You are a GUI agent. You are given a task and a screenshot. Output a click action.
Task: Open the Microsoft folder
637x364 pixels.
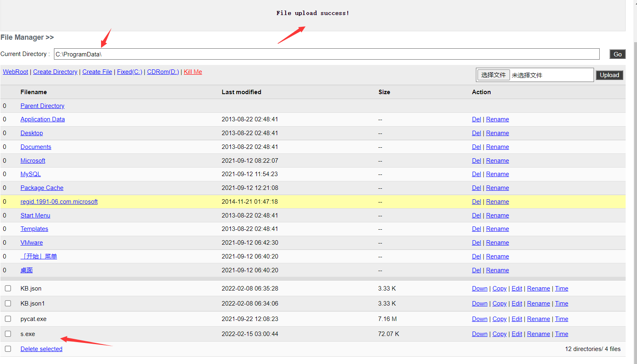pyautogui.click(x=33, y=161)
